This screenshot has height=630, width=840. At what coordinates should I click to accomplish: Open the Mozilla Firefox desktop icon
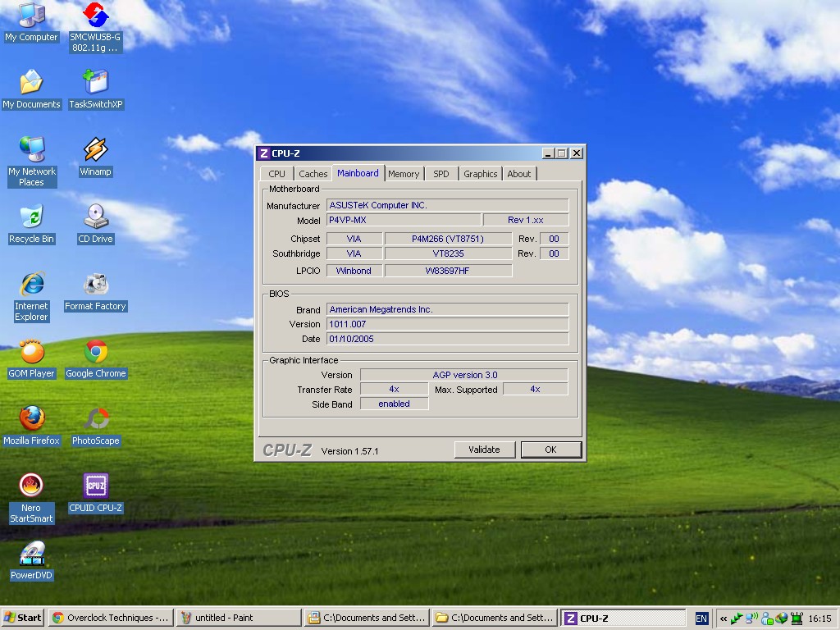pyautogui.click(x=31, y=419)
